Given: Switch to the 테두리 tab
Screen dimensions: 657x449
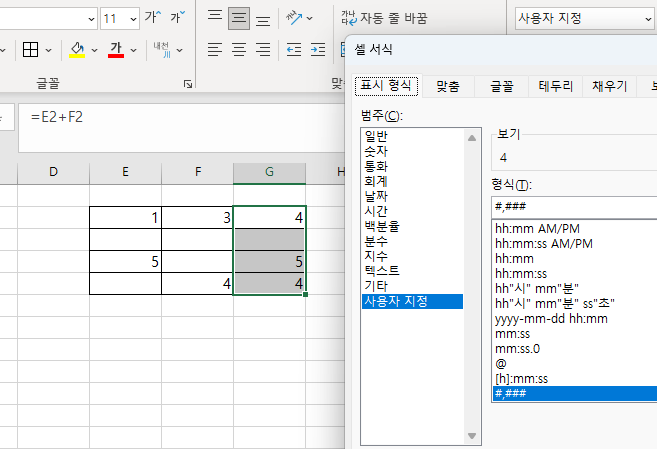Looking at the screenshot, I should (556, 86).
